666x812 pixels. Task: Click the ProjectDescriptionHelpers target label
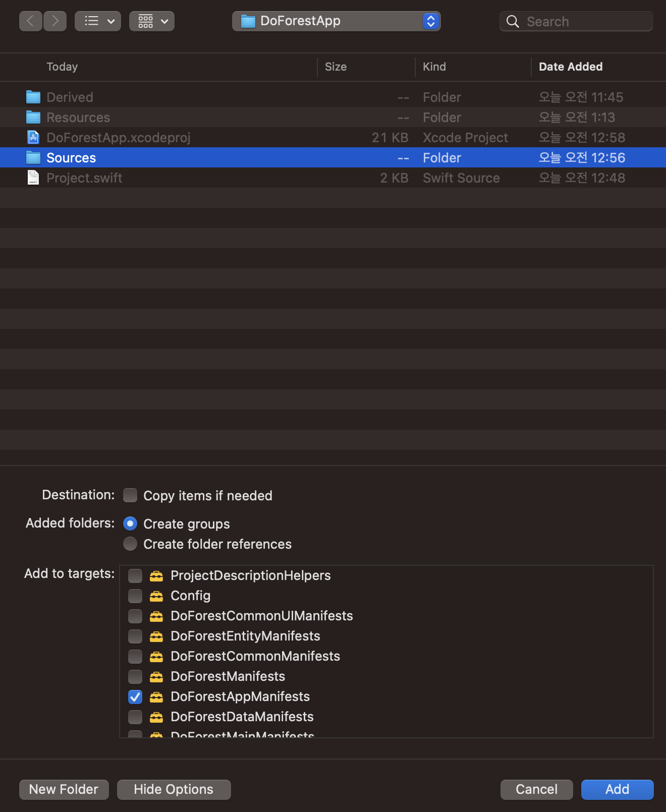pyautogui.click(x=251, y=575)
